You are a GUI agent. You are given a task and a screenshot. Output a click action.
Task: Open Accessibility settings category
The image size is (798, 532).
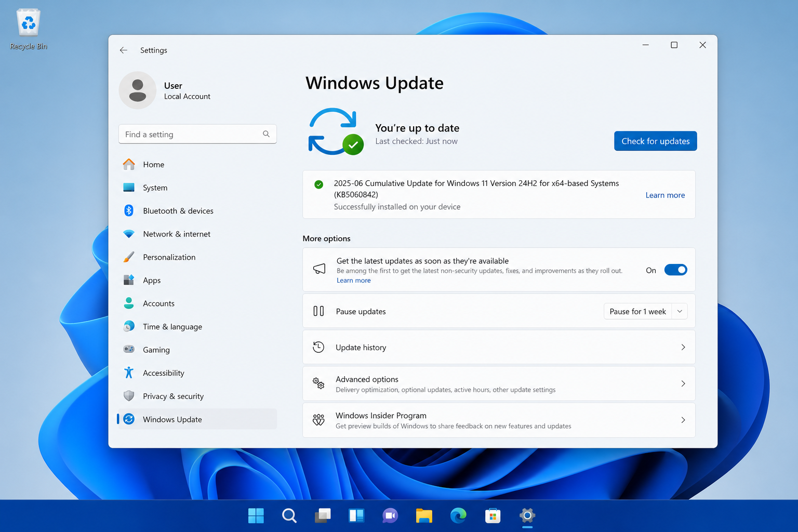[x=197, y=373]
